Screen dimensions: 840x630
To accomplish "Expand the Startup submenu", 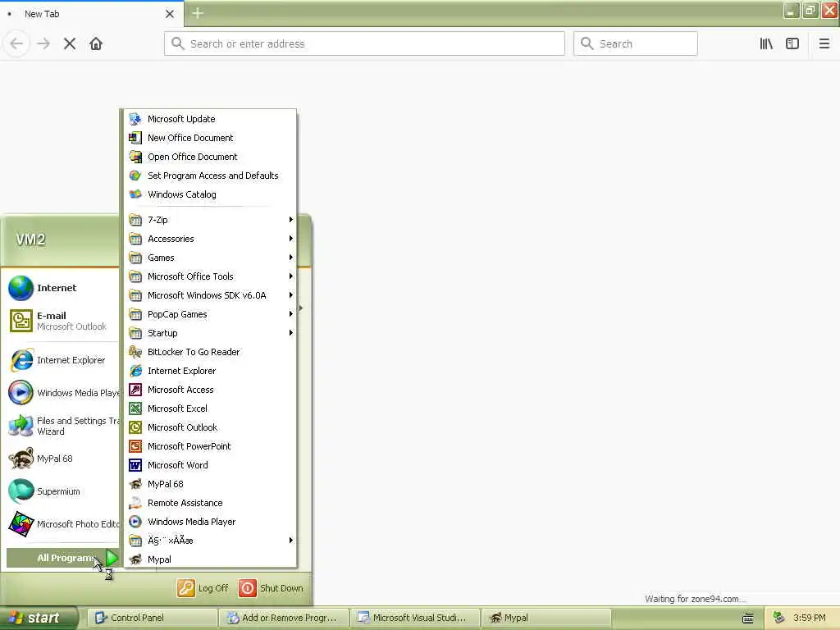I will (x=210, y=333).
